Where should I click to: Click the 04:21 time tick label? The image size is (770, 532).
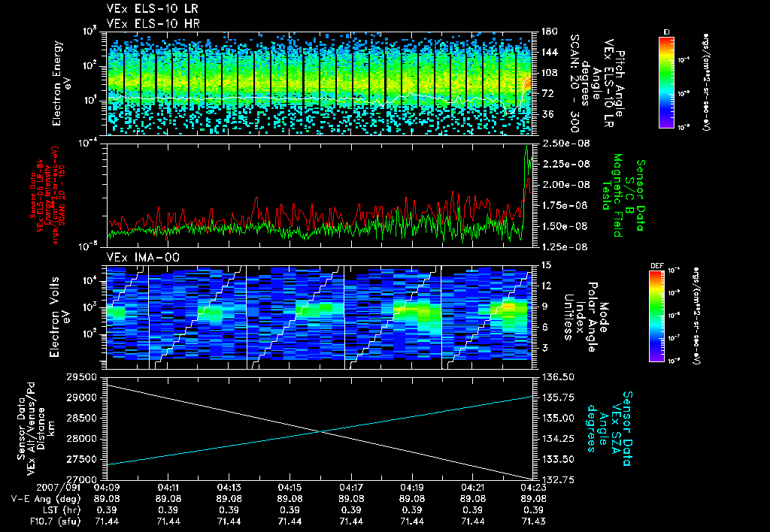[473, 488]
